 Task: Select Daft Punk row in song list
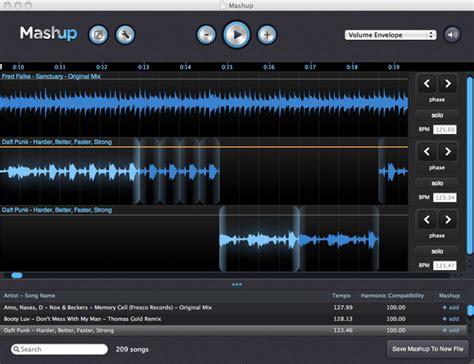coord(233,330)
